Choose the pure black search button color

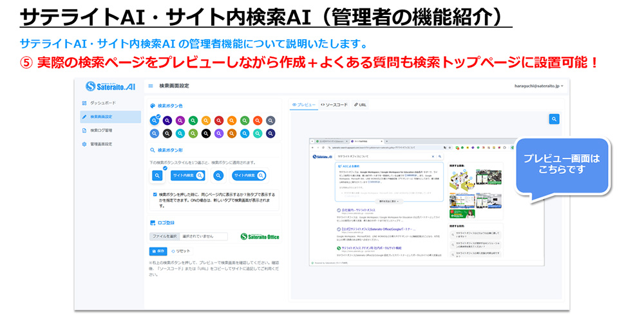[x=206, y=133]
